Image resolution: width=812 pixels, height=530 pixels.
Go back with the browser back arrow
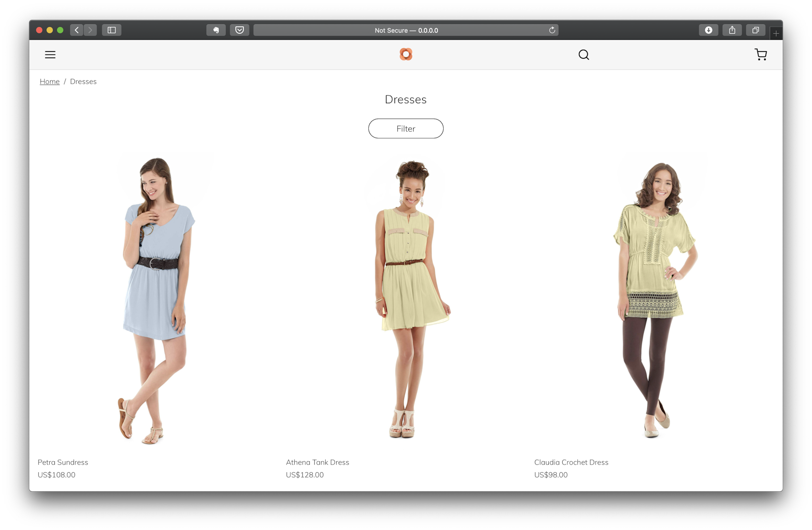(x=77, y=30)
